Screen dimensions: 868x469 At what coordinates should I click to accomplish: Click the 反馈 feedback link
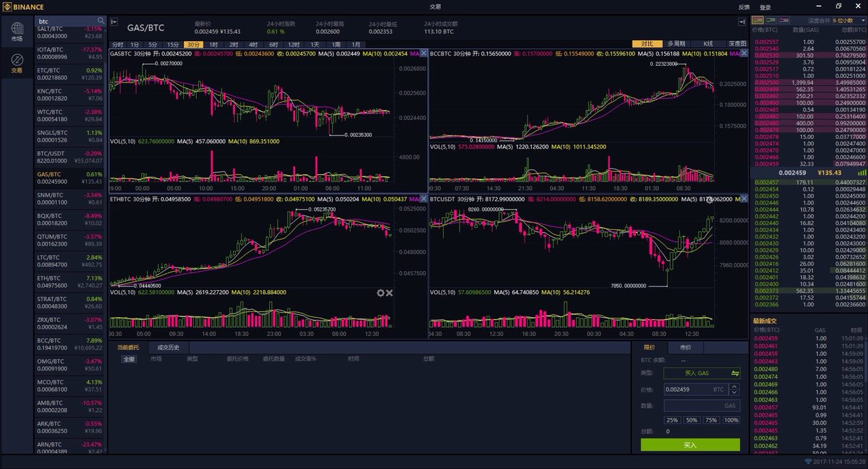tap(744, 7)
